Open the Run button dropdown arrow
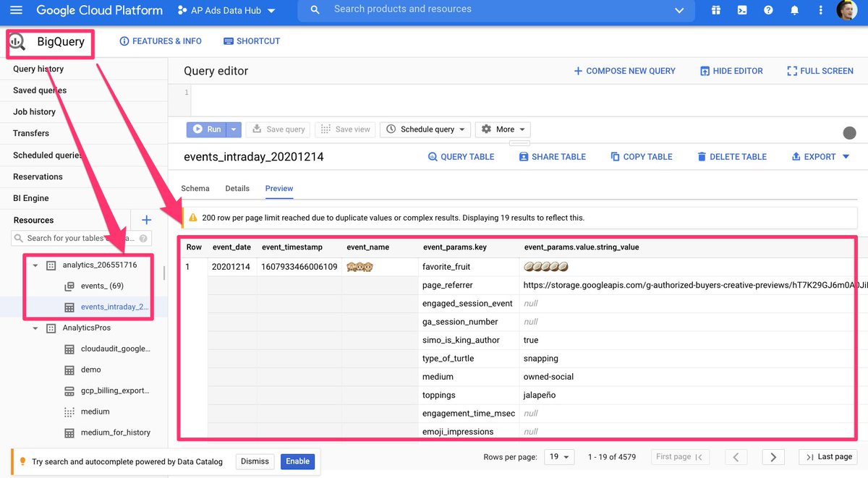 pos(234,129)
